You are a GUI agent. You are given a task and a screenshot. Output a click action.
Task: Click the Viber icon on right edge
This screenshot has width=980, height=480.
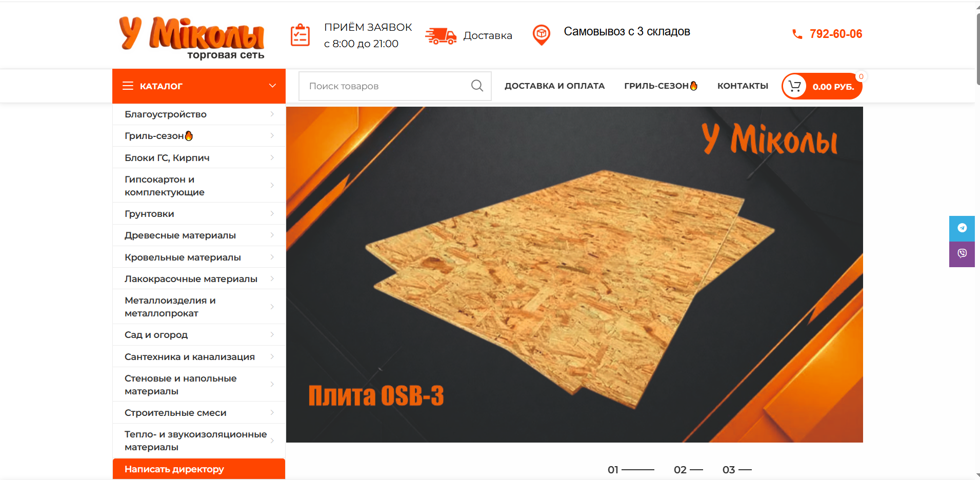962,254
